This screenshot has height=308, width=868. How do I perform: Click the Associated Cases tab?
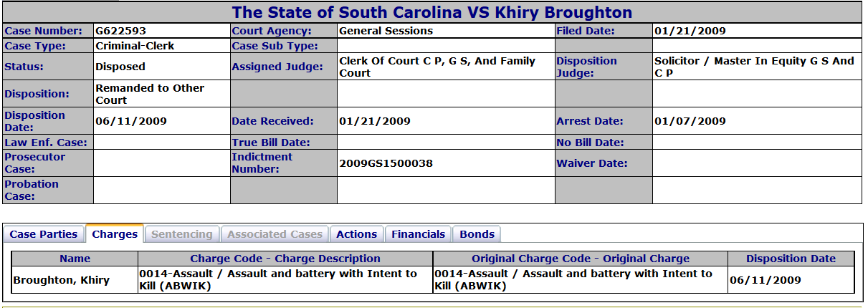(275, 234)
